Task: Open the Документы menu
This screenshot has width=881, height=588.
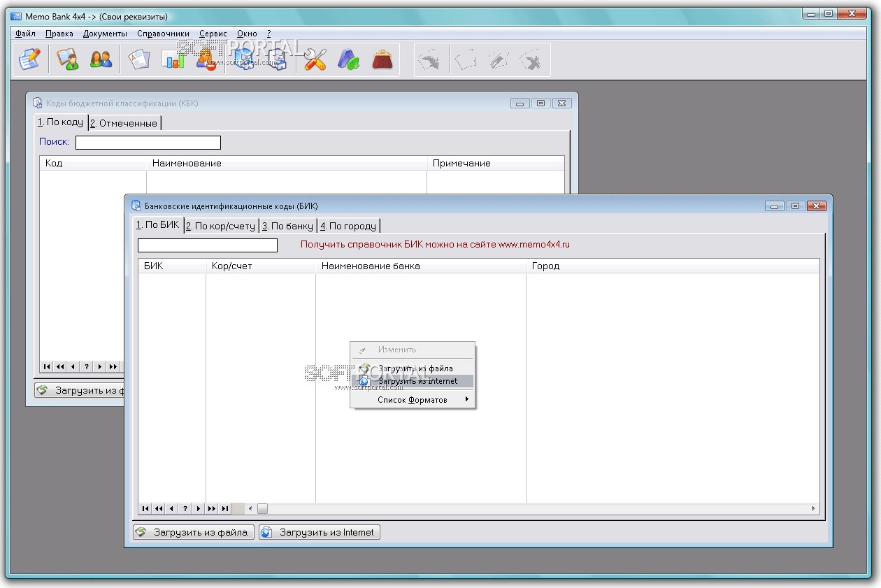Action: [x=105, y=34]
